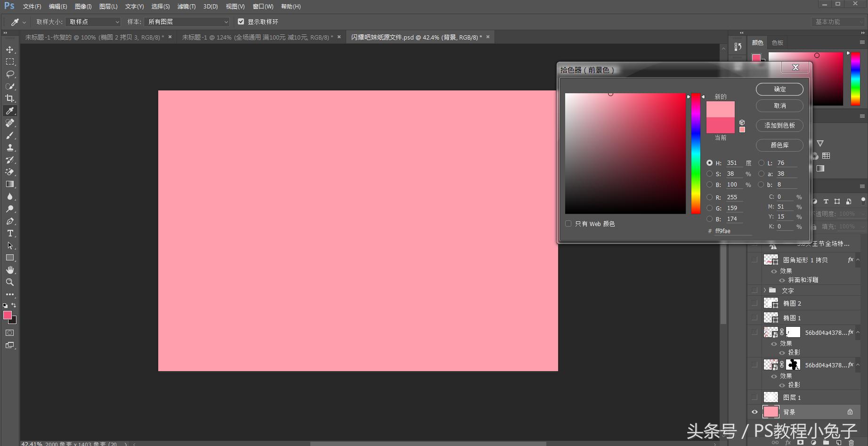Expand the 文字 layer group
Viewport: 868px width, 446px height.
(765, 291)
